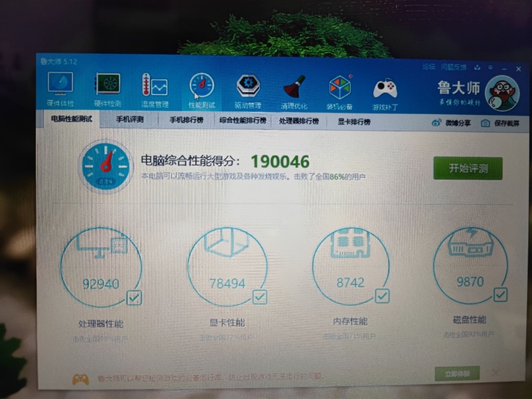This screenshot has width=532, height=399.
Task: Click 微博分享 share link
Action: 452,123
